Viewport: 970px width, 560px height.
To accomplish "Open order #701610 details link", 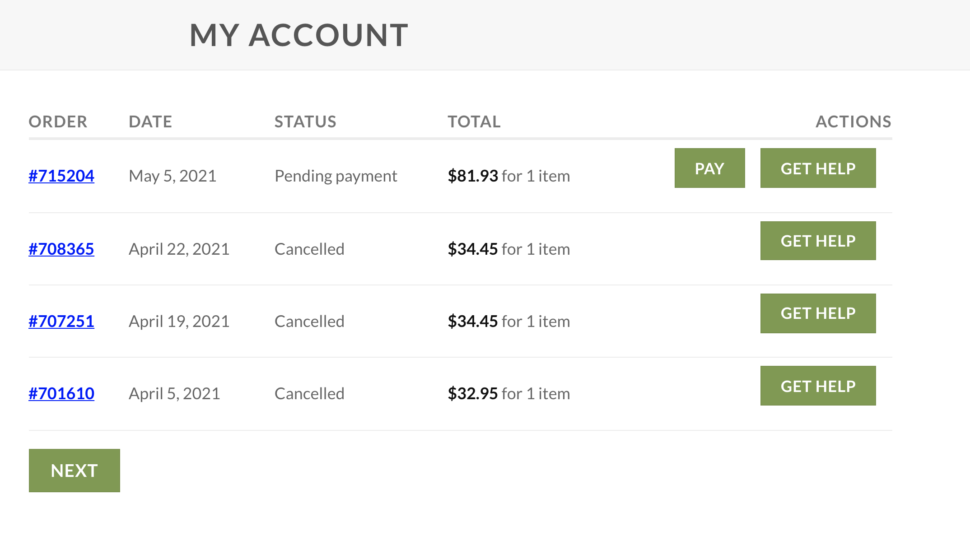I will 61,393.
